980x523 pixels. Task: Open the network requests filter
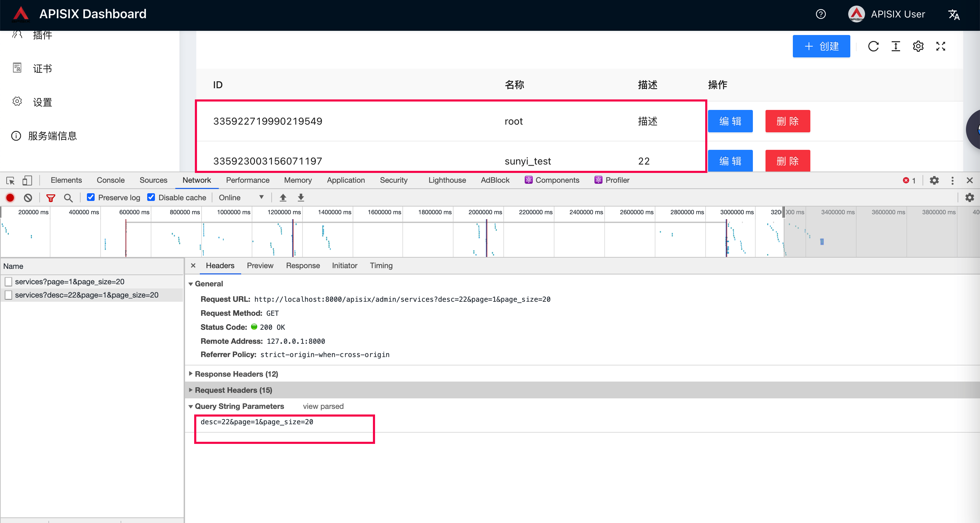[x=50, y=198]
